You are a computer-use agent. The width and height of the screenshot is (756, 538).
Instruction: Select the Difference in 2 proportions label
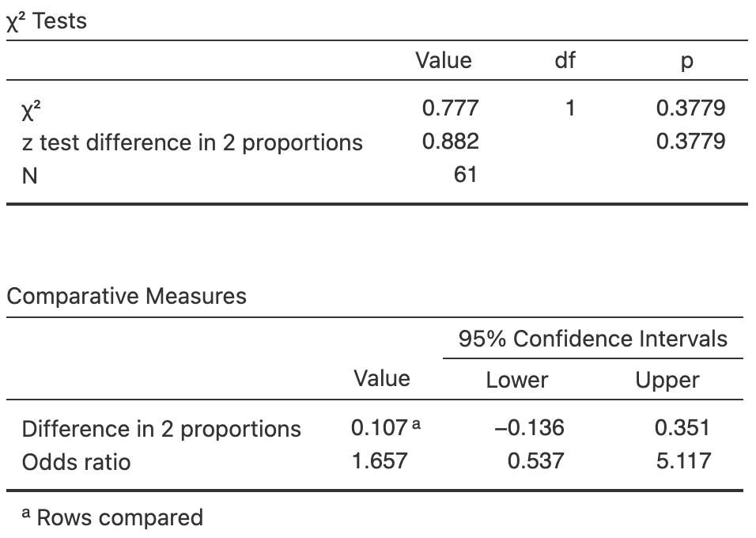[x=161, y=429]
